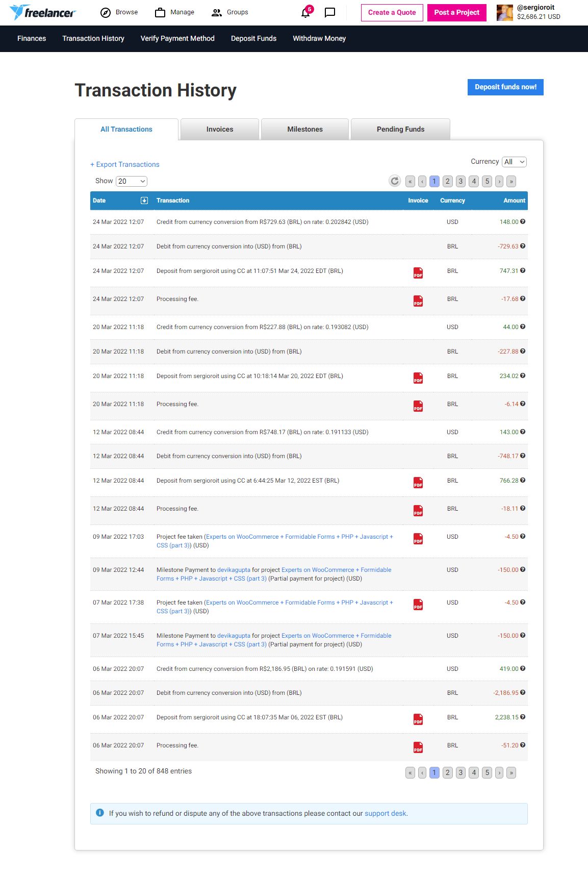Open the notifications bell icon
The height and width of the screenshot is (877, 588).
pos(306,12)
